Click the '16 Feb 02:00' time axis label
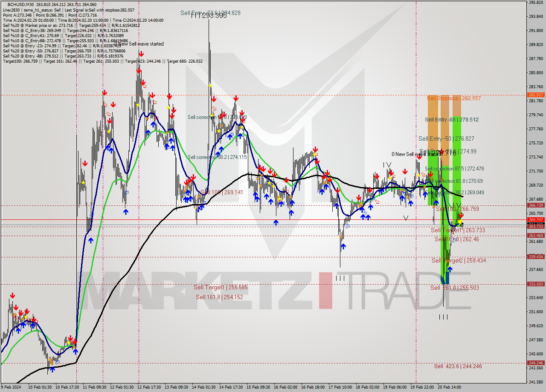Viewport: 546px width, 392px height. pyautogui.click(x=285, y=388)
